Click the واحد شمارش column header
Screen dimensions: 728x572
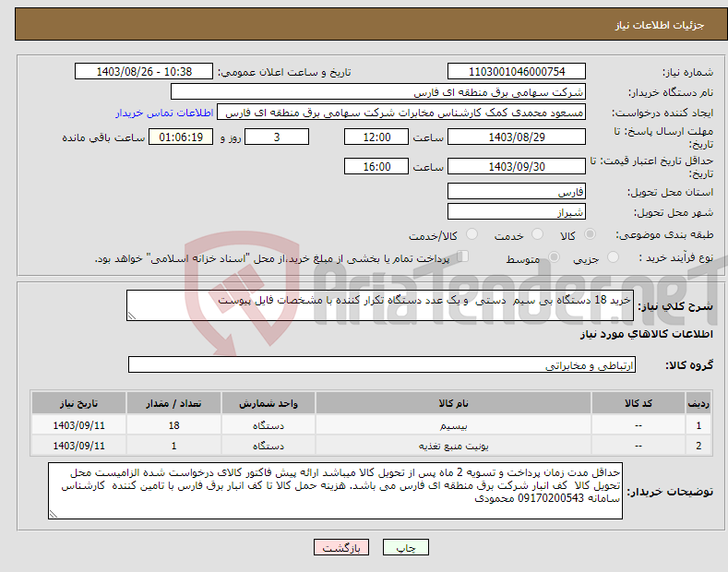pos(269,403)
